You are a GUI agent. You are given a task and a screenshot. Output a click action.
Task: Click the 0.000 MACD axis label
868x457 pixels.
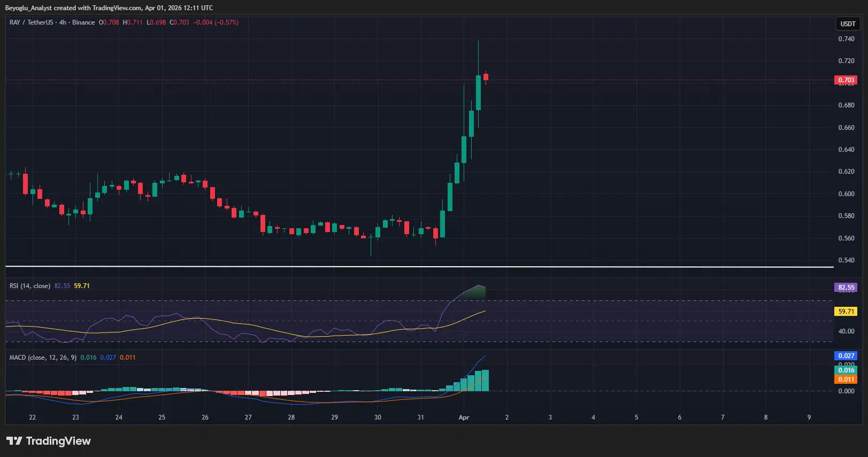click(x=846, y=391)
